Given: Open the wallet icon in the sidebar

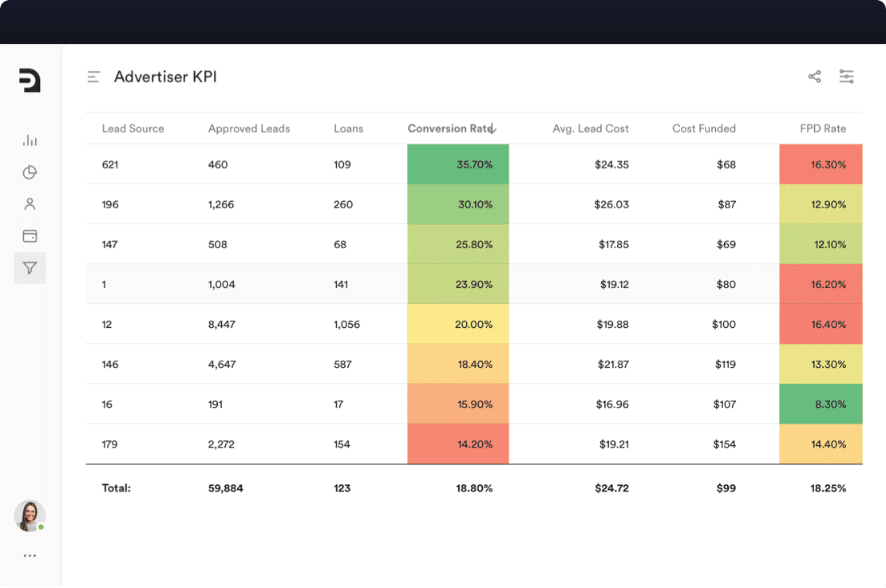Looking at the screenshot, I should 30,235.
